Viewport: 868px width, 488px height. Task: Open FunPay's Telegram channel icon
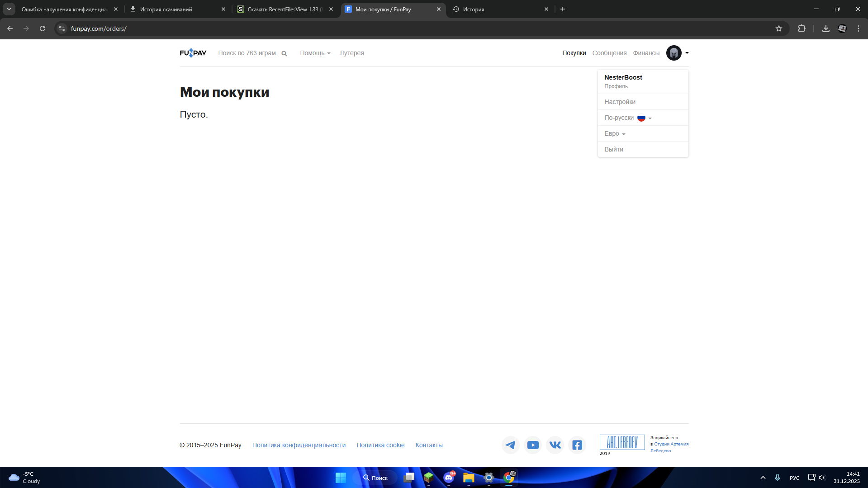point(510,445)
